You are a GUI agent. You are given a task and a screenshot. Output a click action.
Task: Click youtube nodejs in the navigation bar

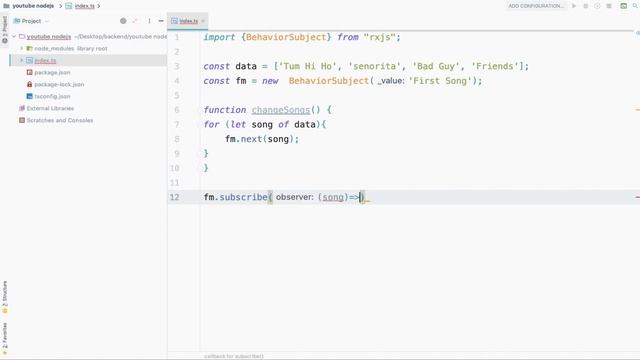(x=33, y=6)
